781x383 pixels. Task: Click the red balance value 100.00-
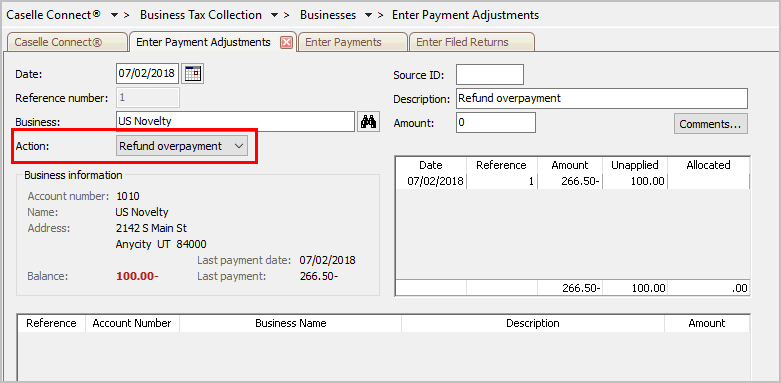click(137, 276)
